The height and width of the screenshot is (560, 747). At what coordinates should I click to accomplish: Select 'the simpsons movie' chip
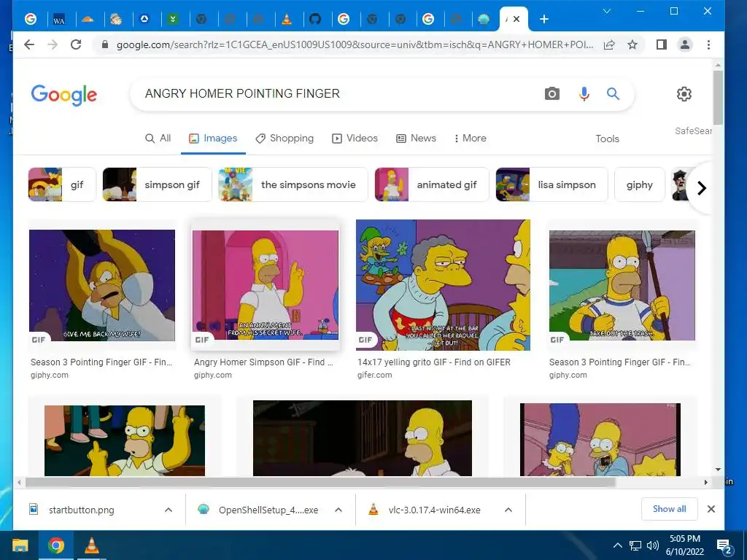[293, 184]
